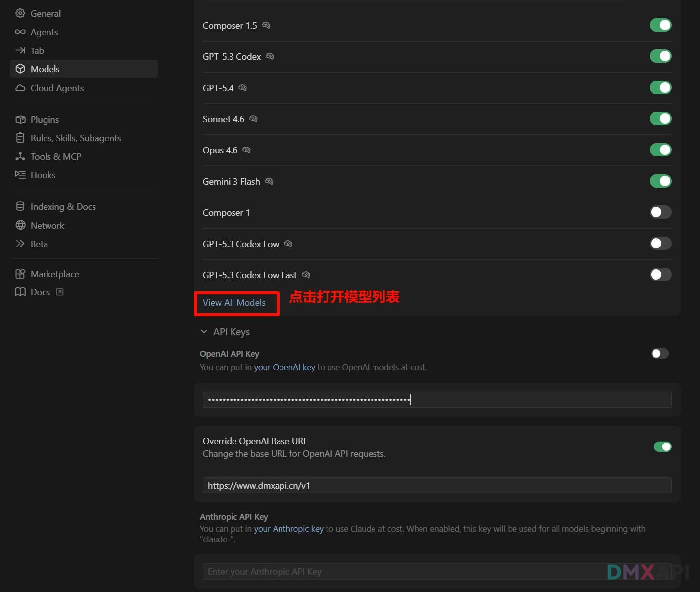Image resolution: width=700 pixels, height=592 pixels.
Task: Follow the 'your Anthropic key' link
Action: click(x=288, y=529)
